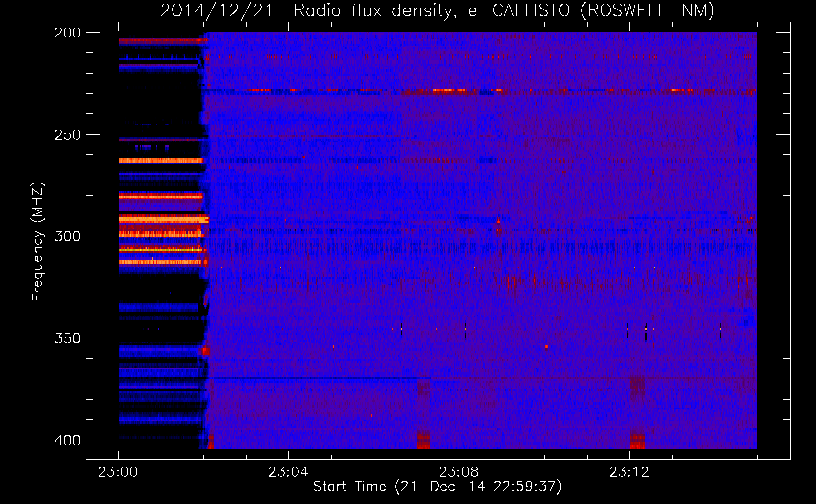Click the plot title "2014/12/21 Radio flux density, e-CALLISTO (ROSWELL-NM)"
Image resolution: width=816 pixels, height=504 pixels.
coord(437,10)
